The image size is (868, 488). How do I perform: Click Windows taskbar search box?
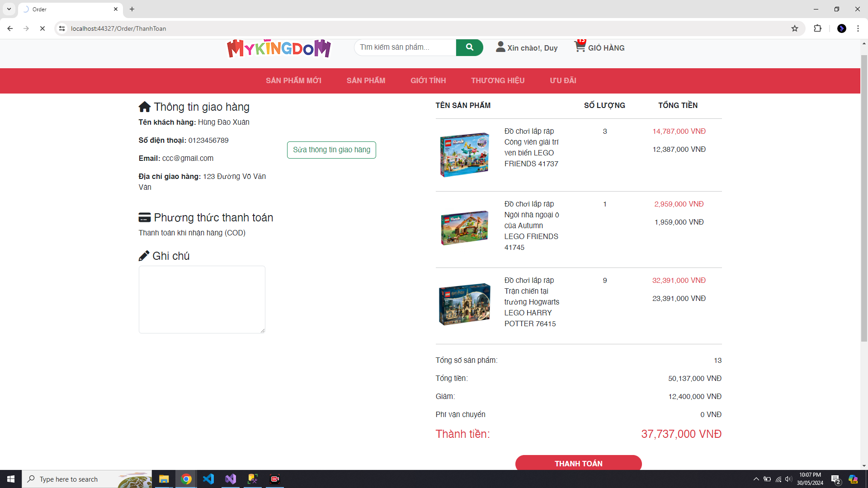(x=87, y=479)
